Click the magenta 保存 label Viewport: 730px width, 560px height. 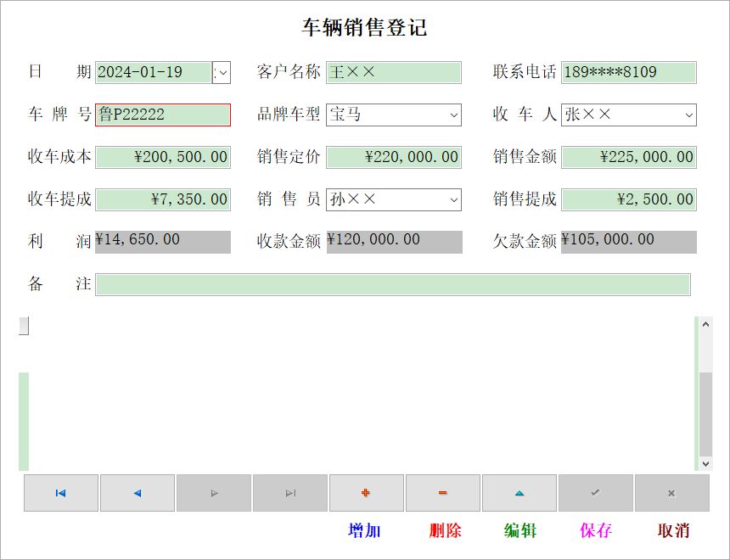click(596, 530)
